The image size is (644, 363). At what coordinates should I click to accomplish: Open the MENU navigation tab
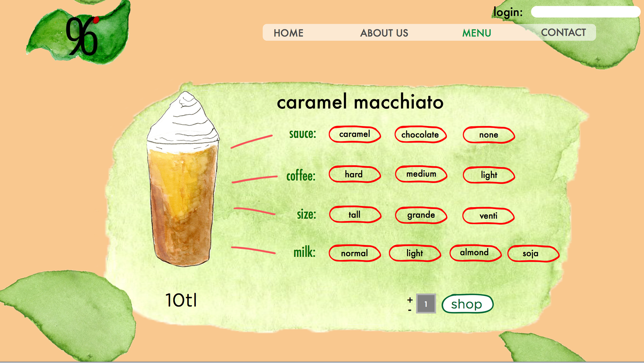(x=476, y=33)
